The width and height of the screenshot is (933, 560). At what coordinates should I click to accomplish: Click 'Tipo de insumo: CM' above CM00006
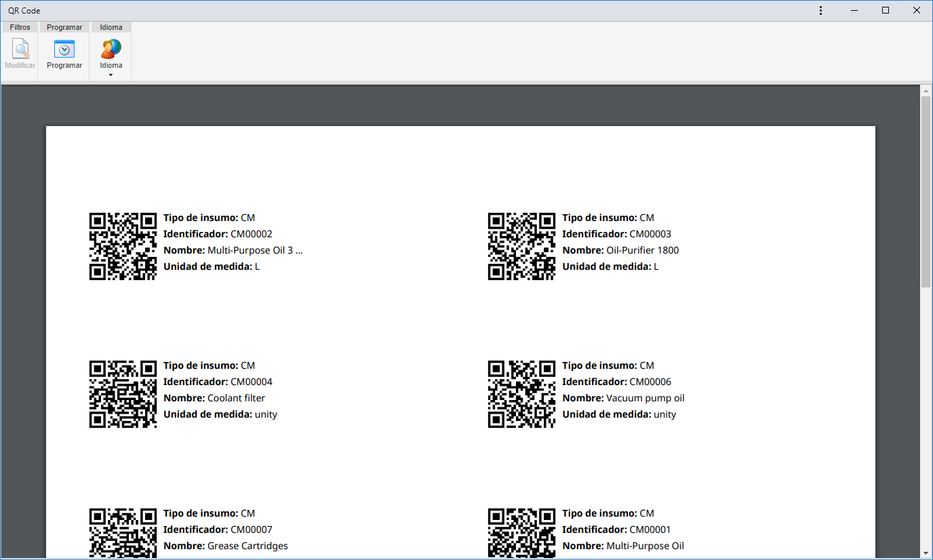click(x=608, y=365)
